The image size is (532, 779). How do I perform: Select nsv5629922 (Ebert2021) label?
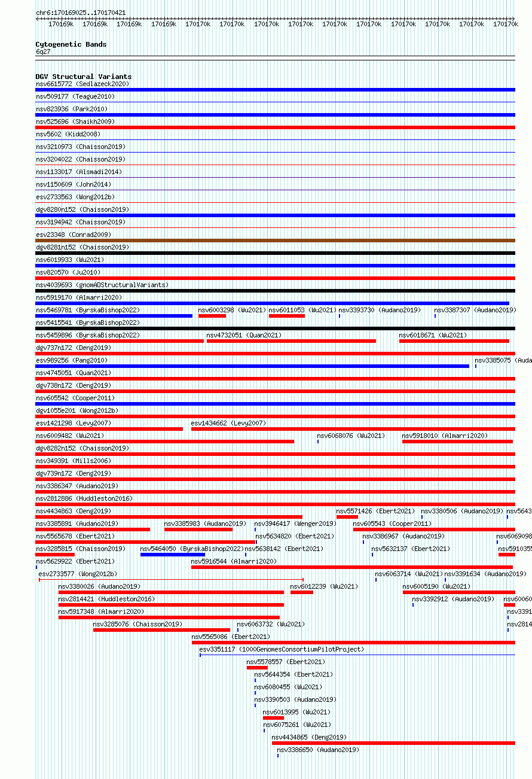(x=75, y=561)
